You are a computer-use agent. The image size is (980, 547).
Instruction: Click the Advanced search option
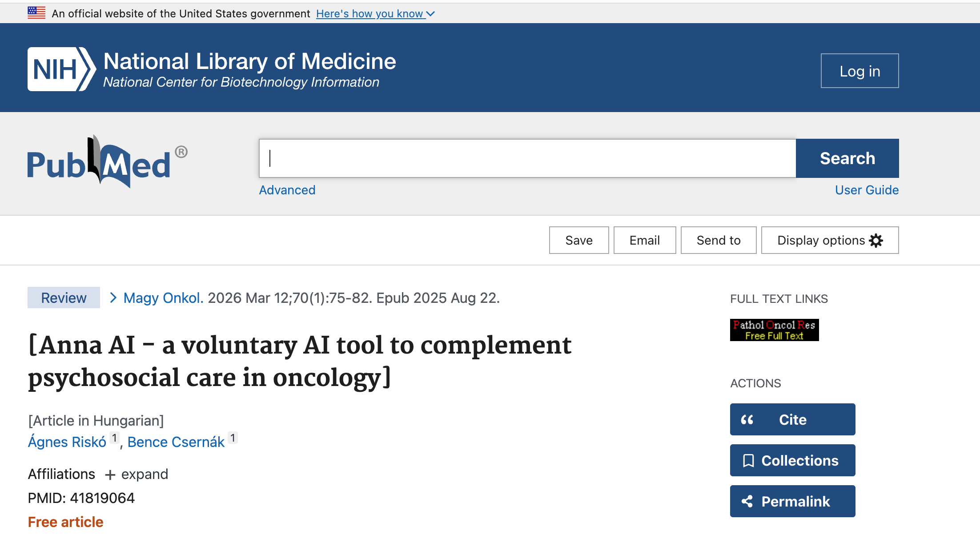coord(287,190)
